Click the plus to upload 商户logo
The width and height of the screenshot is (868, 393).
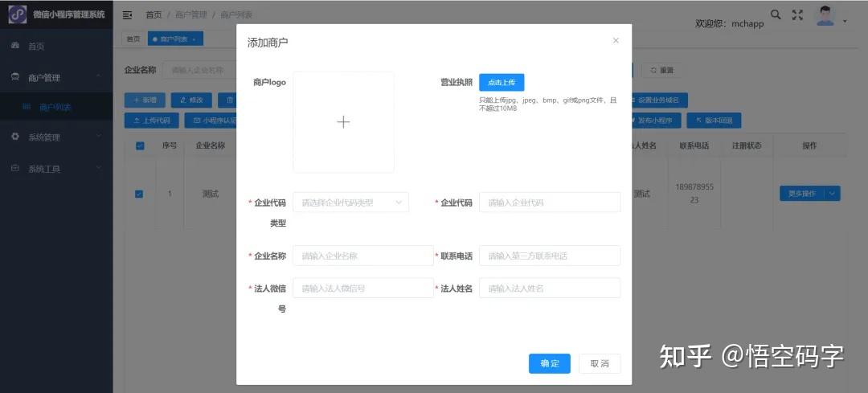pos(343,122)
